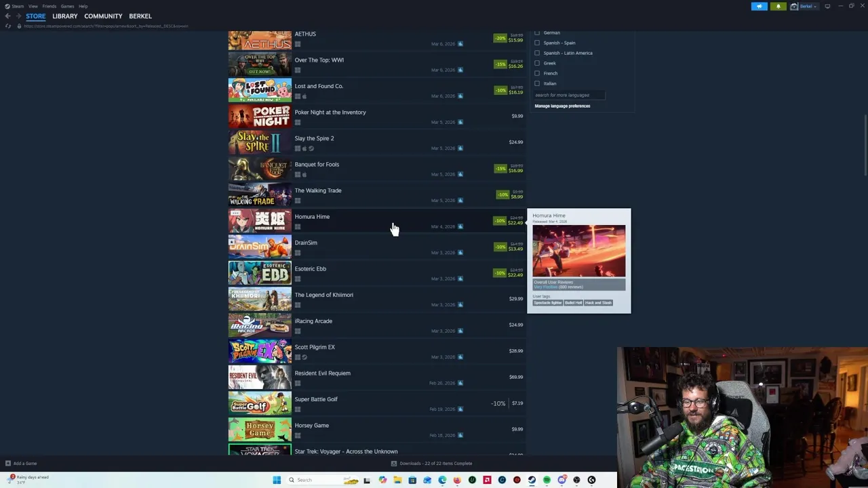Expand the Berkel account dropdown

tap(808, 6)
